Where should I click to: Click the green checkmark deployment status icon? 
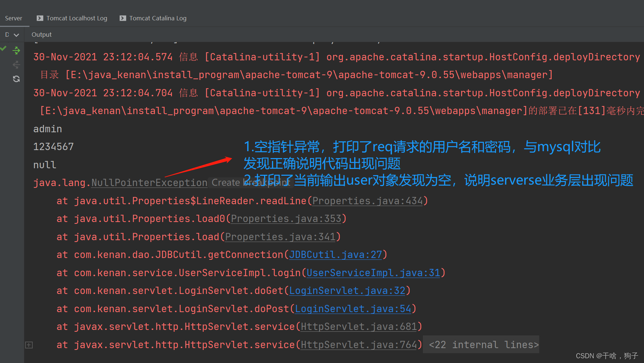coord(3,48)
